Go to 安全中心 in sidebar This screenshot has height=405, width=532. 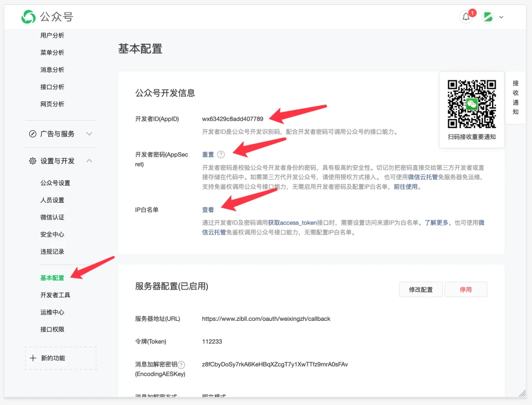coord(52,234)
